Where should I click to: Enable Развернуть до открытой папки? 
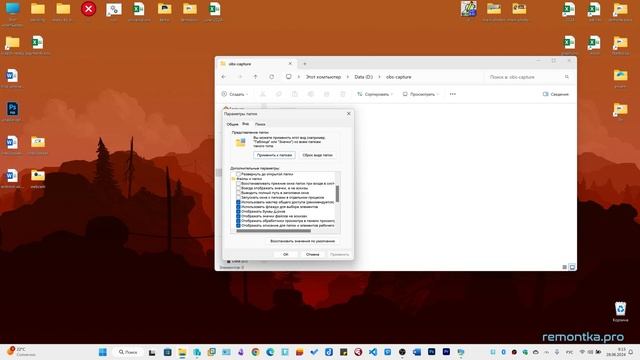pyautogui.click(x=239, y=174)
